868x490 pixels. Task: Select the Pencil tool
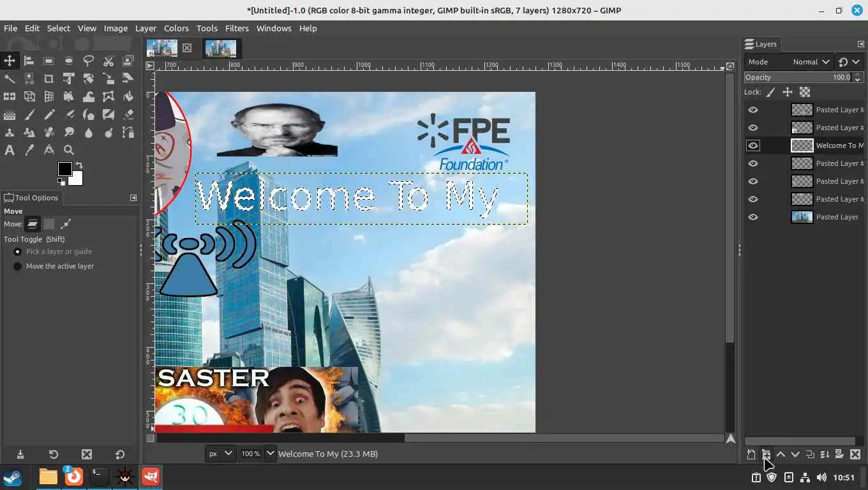[49, 114]
